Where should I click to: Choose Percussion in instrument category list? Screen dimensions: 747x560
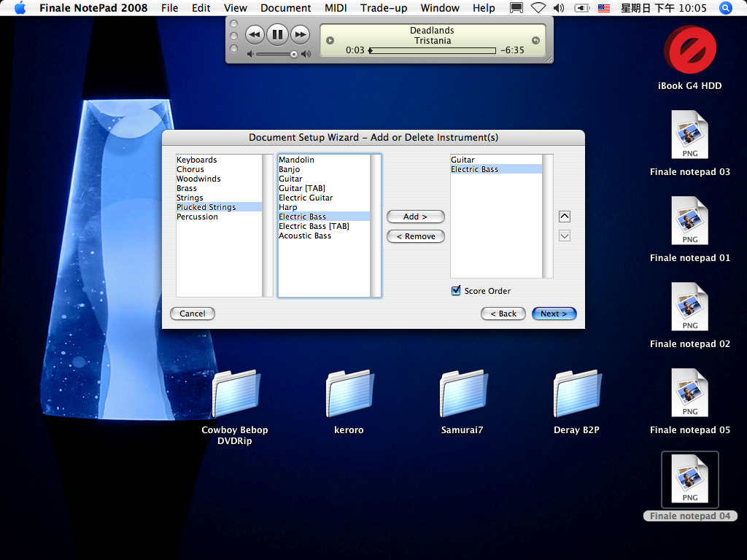pos(197,217)
